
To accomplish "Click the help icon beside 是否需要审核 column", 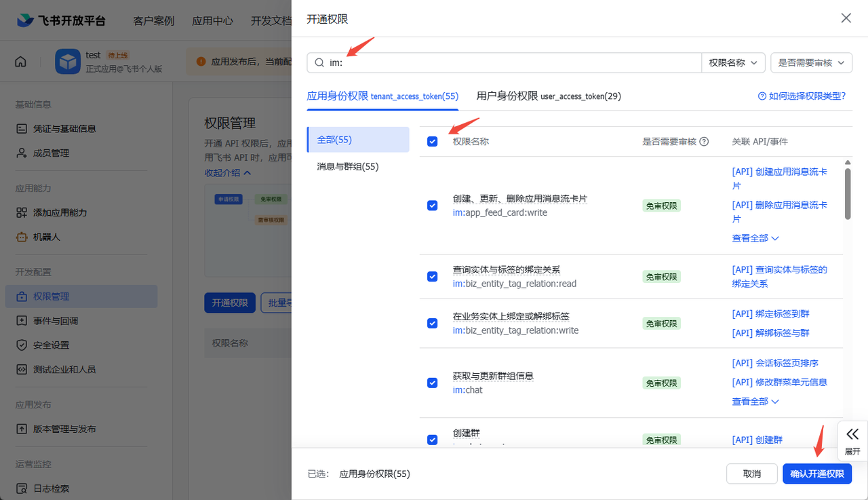I will pos(704,142).
